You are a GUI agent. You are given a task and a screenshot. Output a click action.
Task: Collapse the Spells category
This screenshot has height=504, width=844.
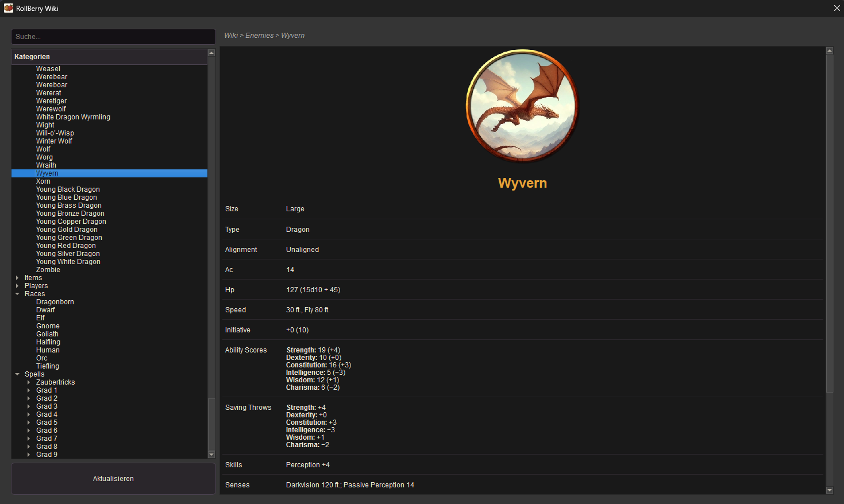pyautogui.click(x=17, y=374)
